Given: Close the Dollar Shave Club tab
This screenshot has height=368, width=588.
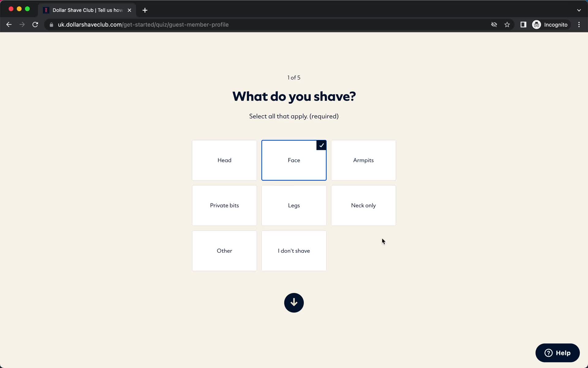Looking at the screenshot, I should point(130,10).
